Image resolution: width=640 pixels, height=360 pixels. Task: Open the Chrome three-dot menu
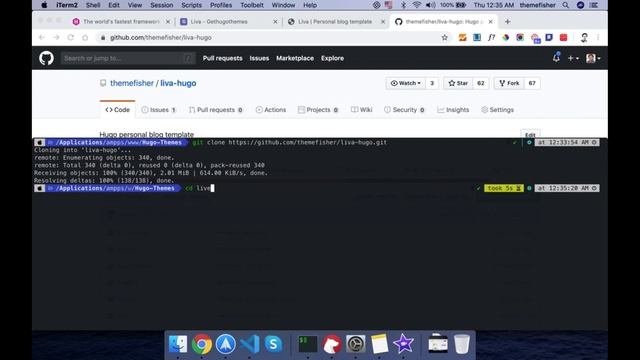598,38
